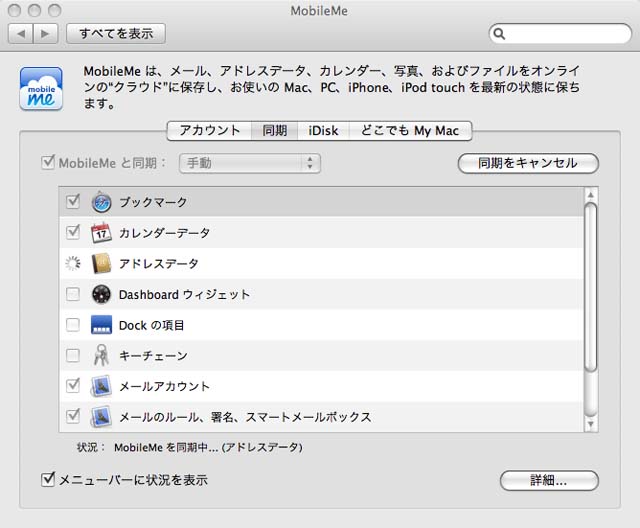Click the sync list scrollbar thumb

[x=591, y=287]
